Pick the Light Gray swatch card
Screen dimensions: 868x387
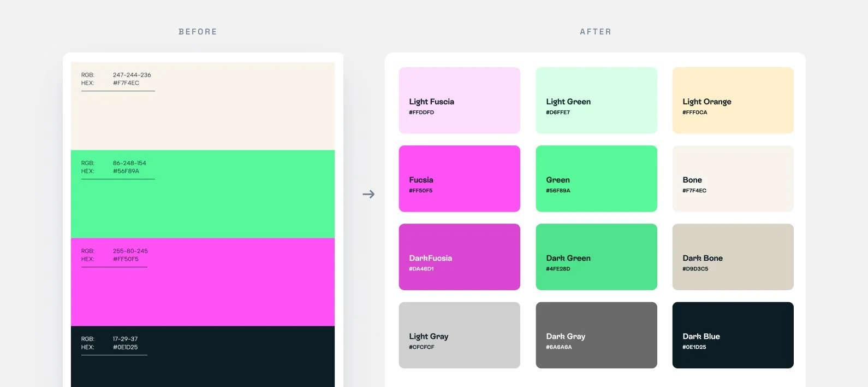459,335
